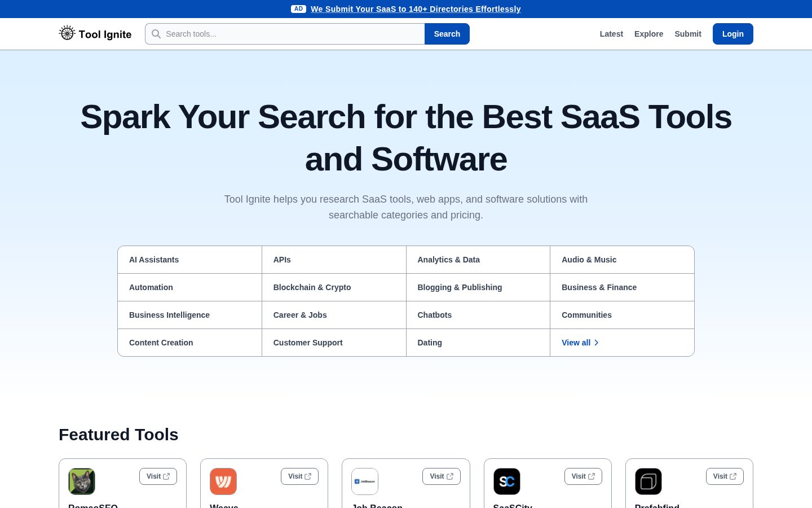Open the Weave orange logo
The height and width of the screenshot is (508, 812).
[223, 481]
